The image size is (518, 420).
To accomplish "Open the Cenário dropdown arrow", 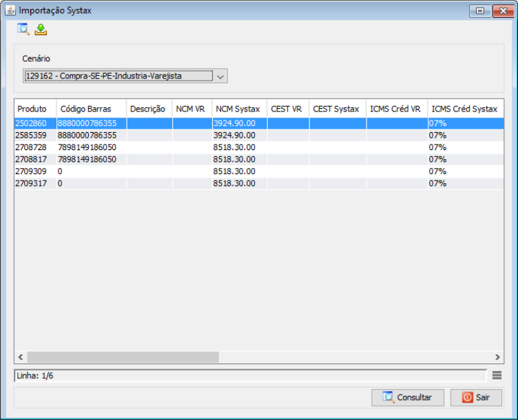I will (220, 76).
